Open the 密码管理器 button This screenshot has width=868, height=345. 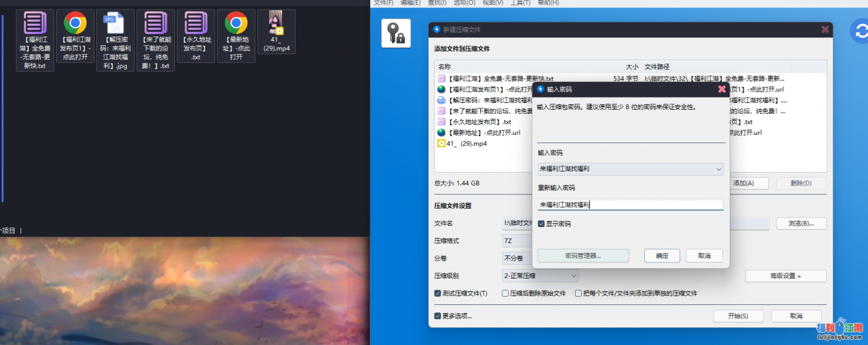[x=583, y=256]
